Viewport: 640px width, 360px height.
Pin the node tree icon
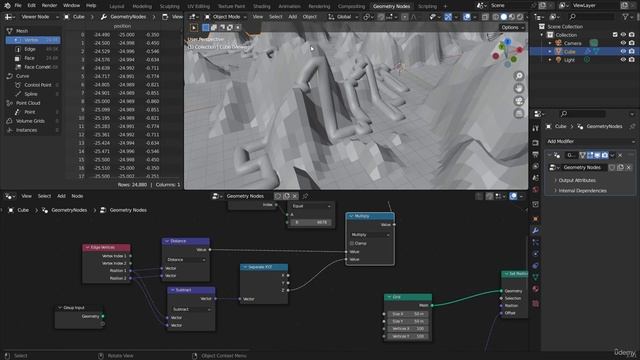[305, 196]
